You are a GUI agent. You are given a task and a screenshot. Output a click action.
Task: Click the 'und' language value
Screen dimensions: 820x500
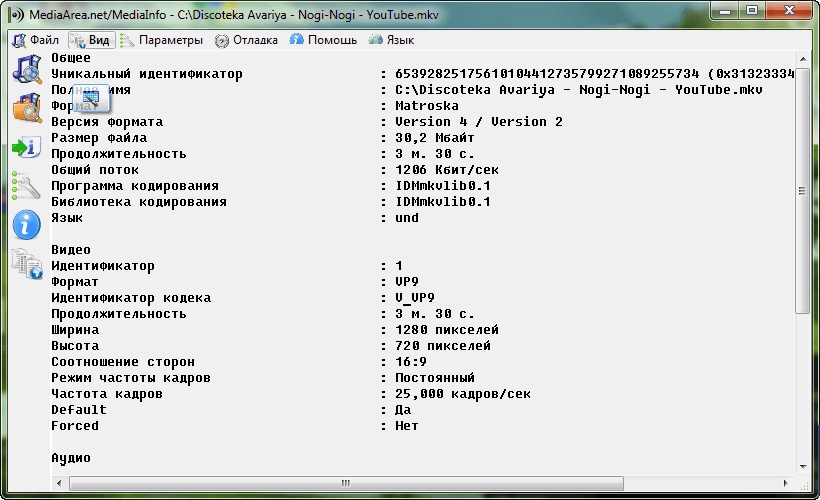point(407,218)
